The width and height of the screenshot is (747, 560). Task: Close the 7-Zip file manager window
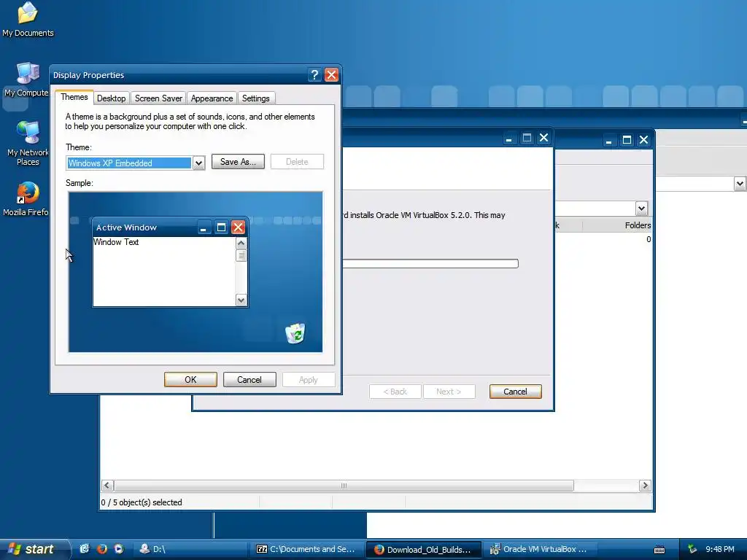tap(643, 140)
